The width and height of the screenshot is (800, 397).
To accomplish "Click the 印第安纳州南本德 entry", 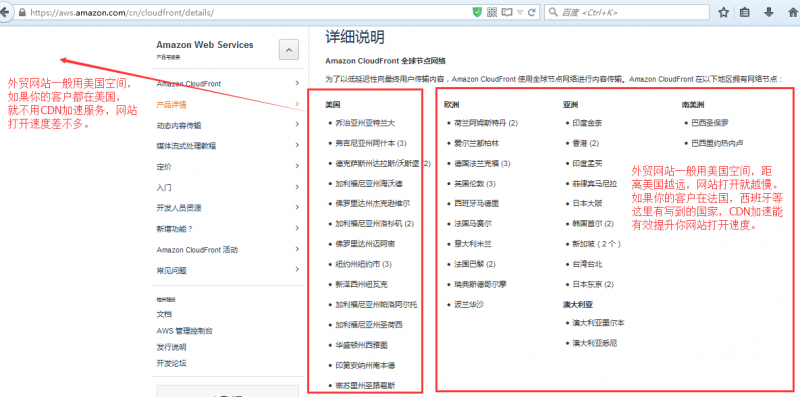I will 365,365.
